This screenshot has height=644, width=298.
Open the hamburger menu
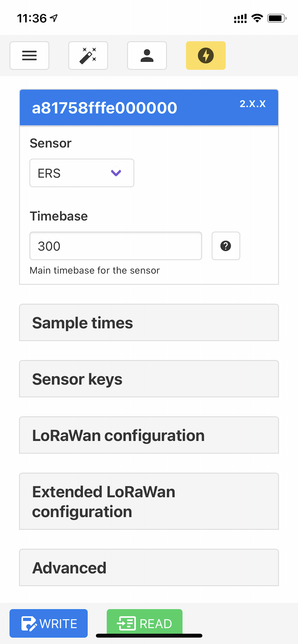point(29,56)
